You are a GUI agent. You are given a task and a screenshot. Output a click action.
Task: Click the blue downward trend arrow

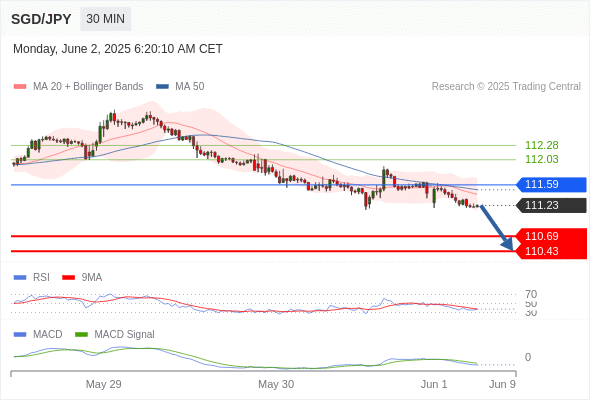[497, 228]
